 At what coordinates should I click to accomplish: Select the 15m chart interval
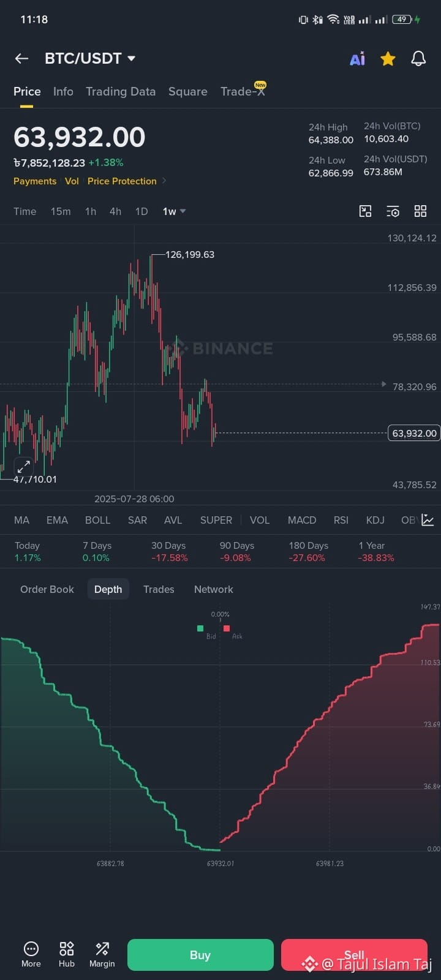click(x=61, y=211)
